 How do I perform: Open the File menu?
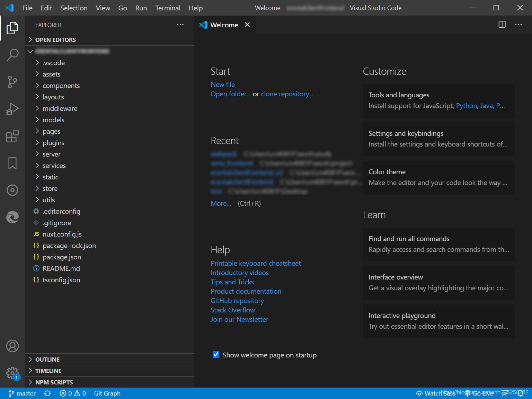[x=27, y=8]
